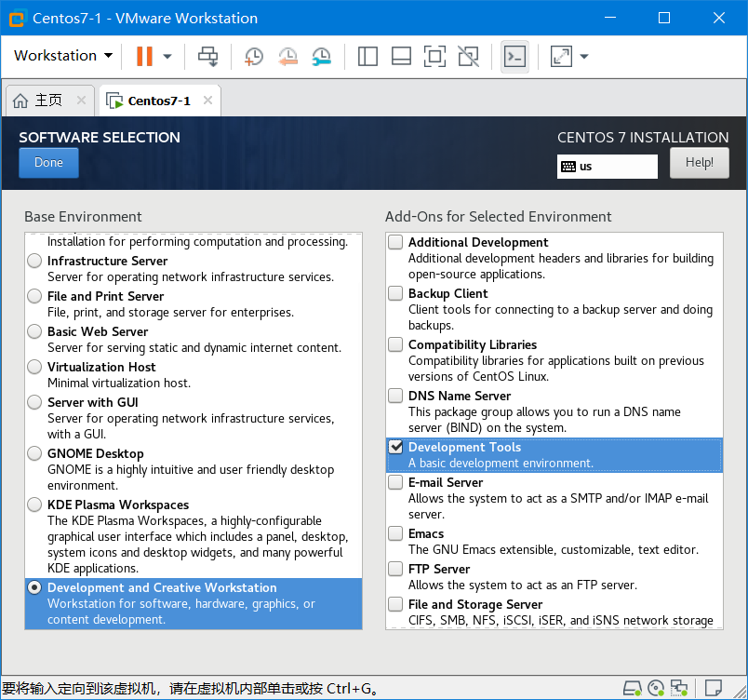This screenshot has height=700, width=748.
Task: Click 'The GNU Emacs extensible' description text
Action: [554, 550]
